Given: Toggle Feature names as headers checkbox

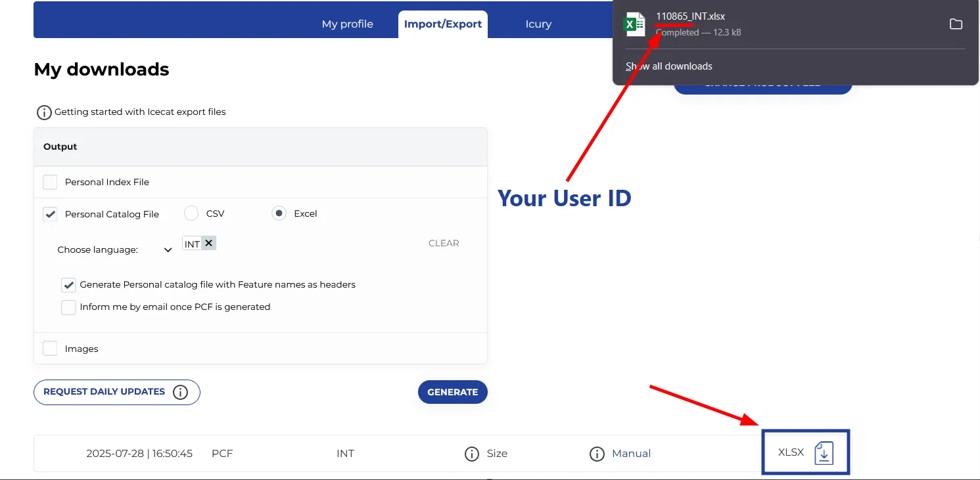Looking at the screenshot, I should pos(68,285).
